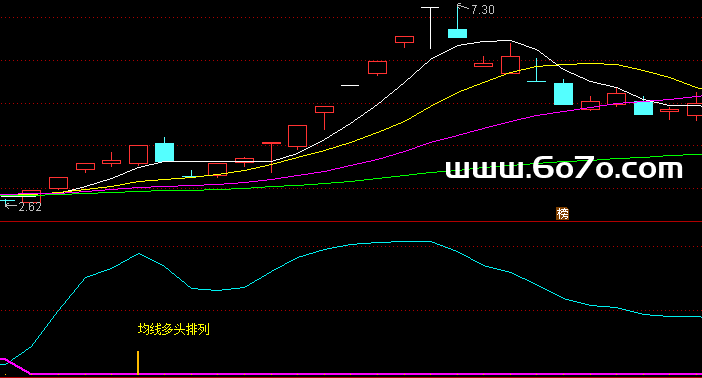
Task: Select the cyan candlestick sitting on the magenta line
Action: pos(643,108)
